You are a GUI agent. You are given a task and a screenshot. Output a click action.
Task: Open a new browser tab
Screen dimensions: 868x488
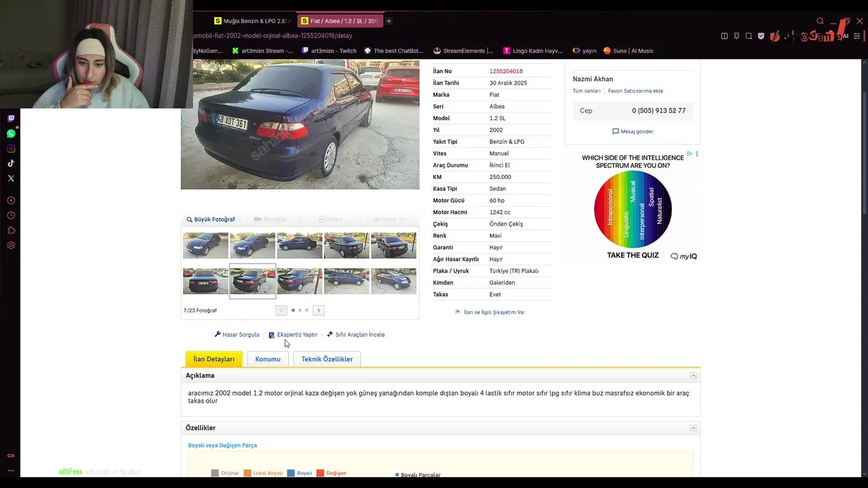tap(389, 21)
